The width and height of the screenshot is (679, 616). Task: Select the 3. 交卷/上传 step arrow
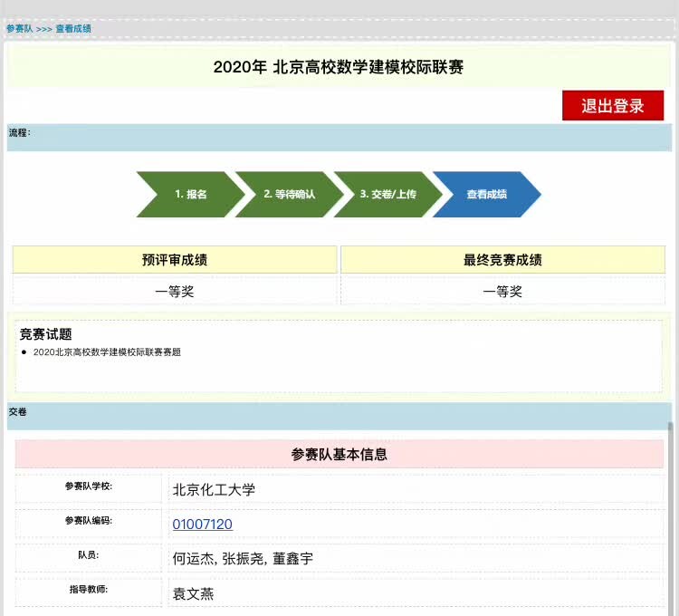pos(388,194)
